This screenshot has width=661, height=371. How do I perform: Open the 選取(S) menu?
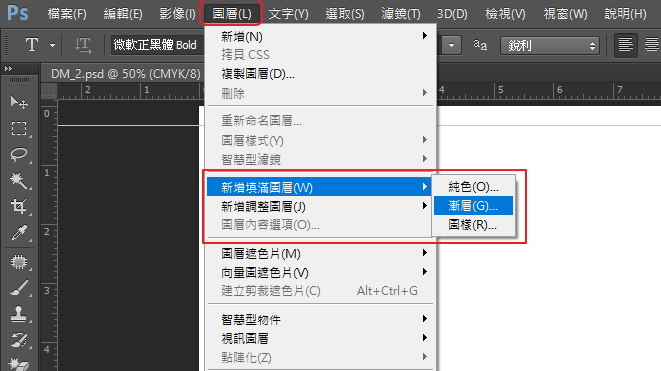(345, 14)
